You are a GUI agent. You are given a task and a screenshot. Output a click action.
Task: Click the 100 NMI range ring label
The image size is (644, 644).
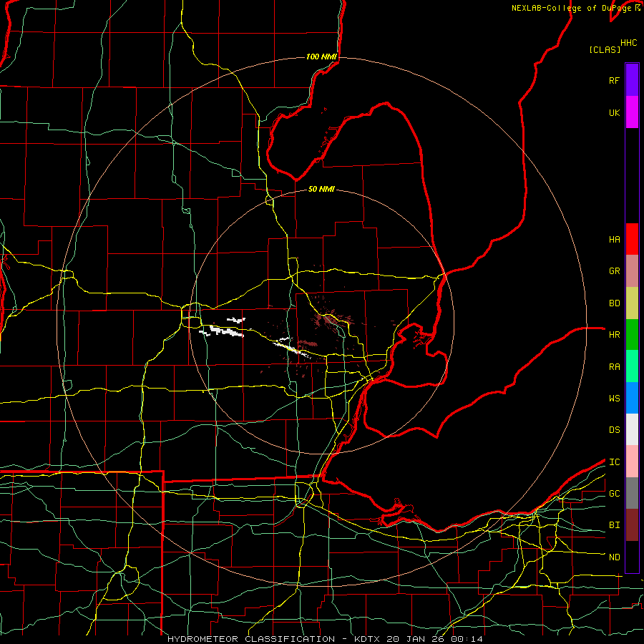pyautogui.click(x=321, y=57)
